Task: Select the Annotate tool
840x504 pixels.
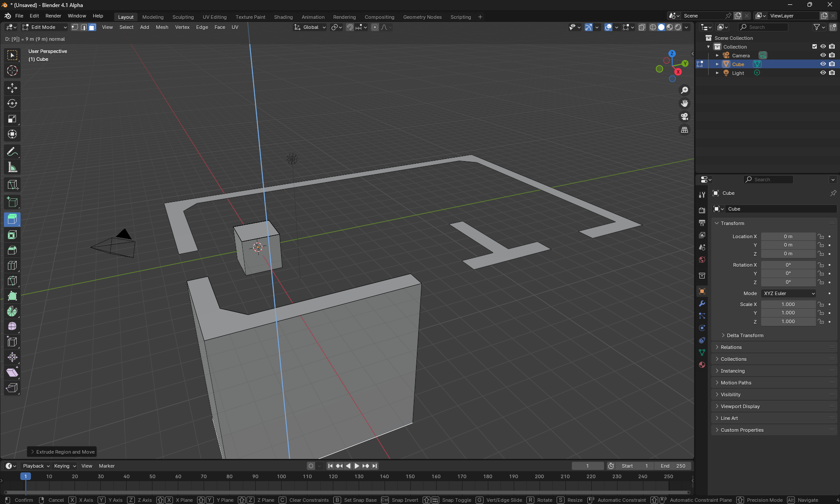Action: tap(12, 152)
